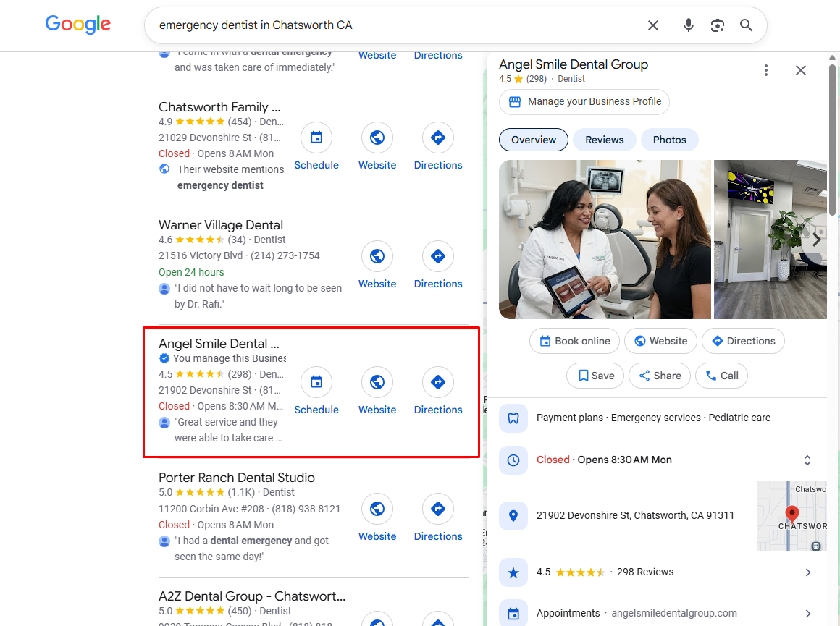Open Website globe icon for Chatsworth Family

click(377, 138)
